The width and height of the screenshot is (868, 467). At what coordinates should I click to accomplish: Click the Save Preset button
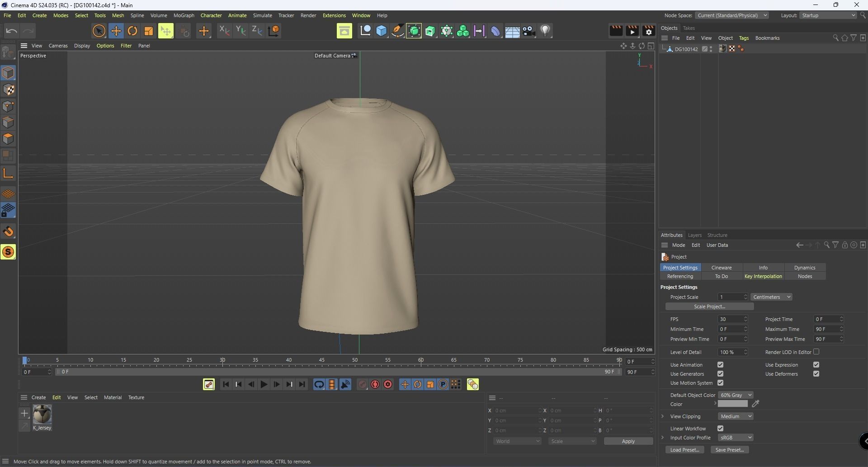[730, 450]
